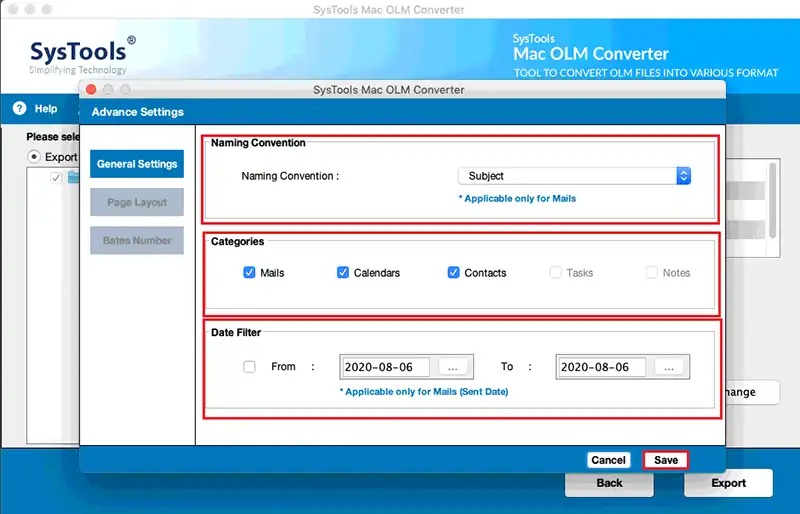Enable the Tasks category checkbox

pos(556,273)
